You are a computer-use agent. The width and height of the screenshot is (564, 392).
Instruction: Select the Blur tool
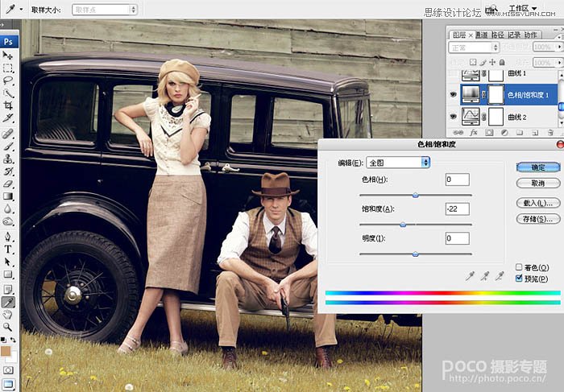pos(7,208)
